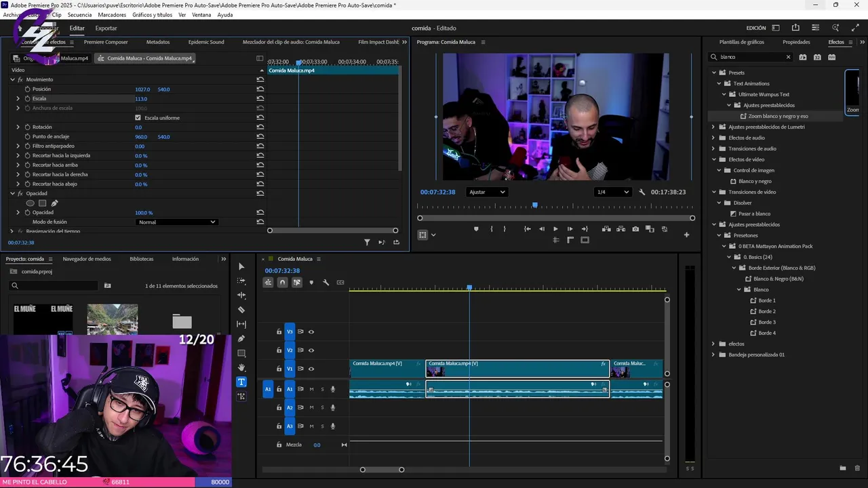The image size is (868, 488).
Task: Open the Exportar workspace
Action: 106,28
